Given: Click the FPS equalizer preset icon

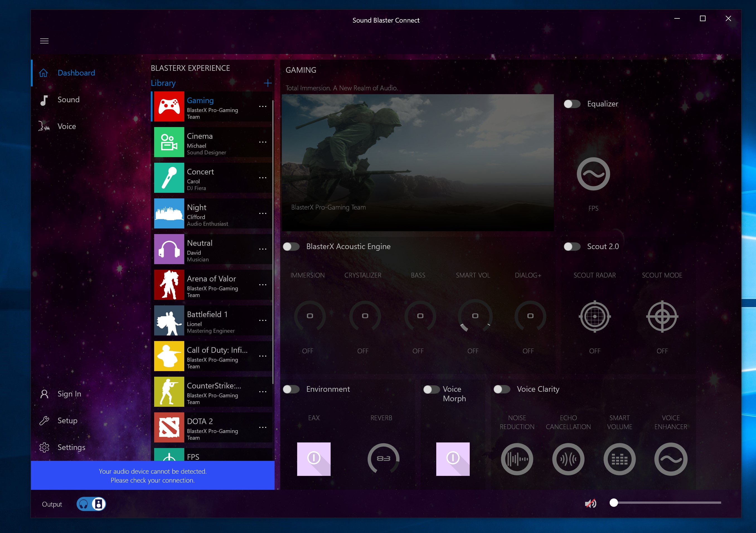Looking at the screenshot, I should point(593,174).
